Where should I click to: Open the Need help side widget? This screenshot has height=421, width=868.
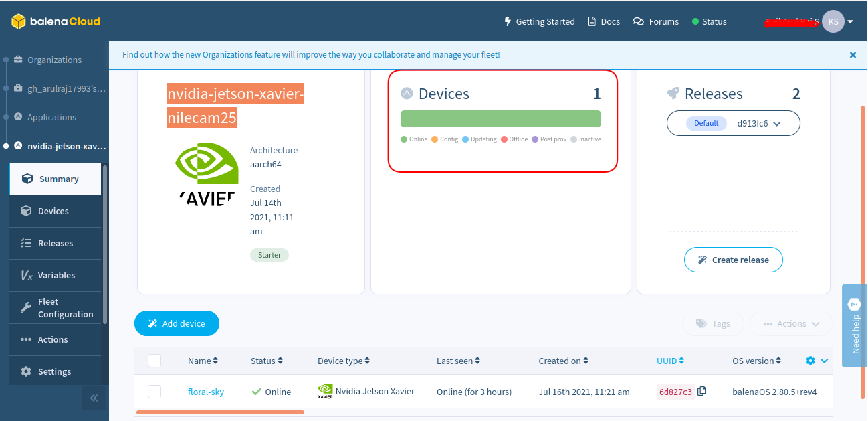pyautogui.click(x=855, y=325)
